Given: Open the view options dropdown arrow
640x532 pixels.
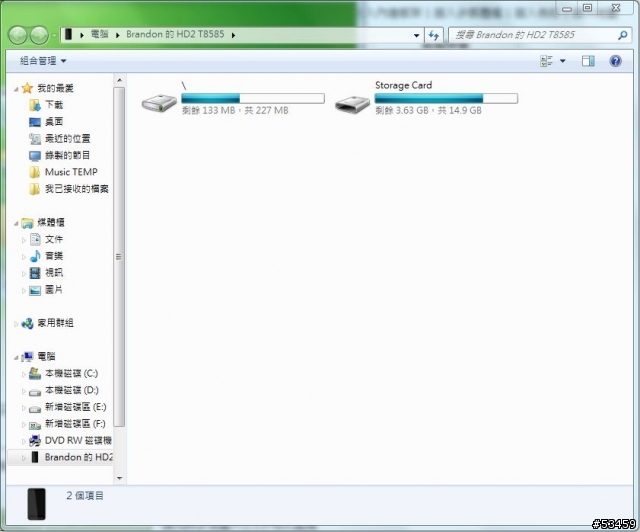Looking at the screenshot, I should [562, 61].
